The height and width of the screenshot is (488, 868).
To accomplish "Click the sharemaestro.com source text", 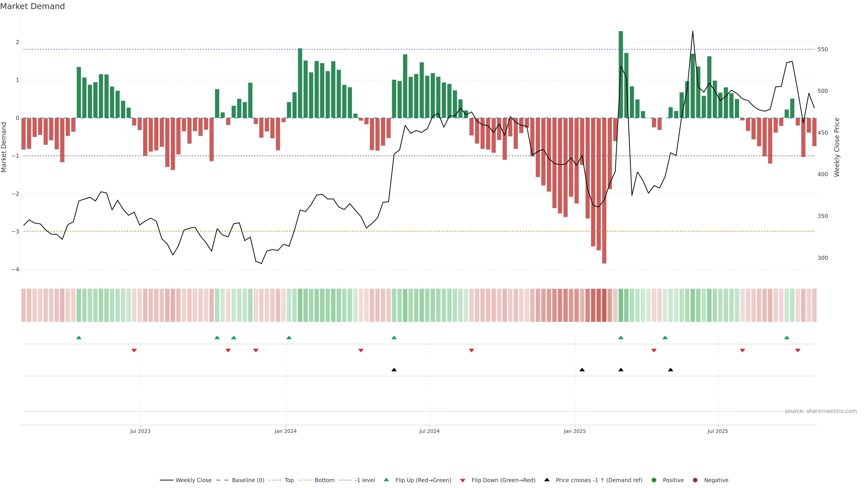I will point(821,411).
